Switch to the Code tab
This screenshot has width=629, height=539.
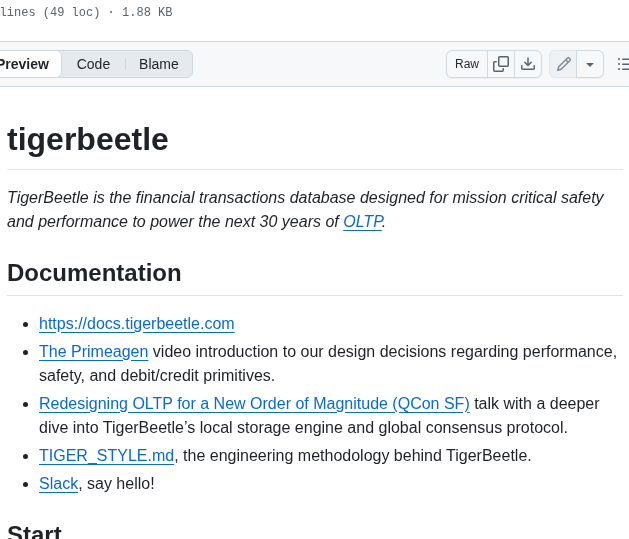93,64
